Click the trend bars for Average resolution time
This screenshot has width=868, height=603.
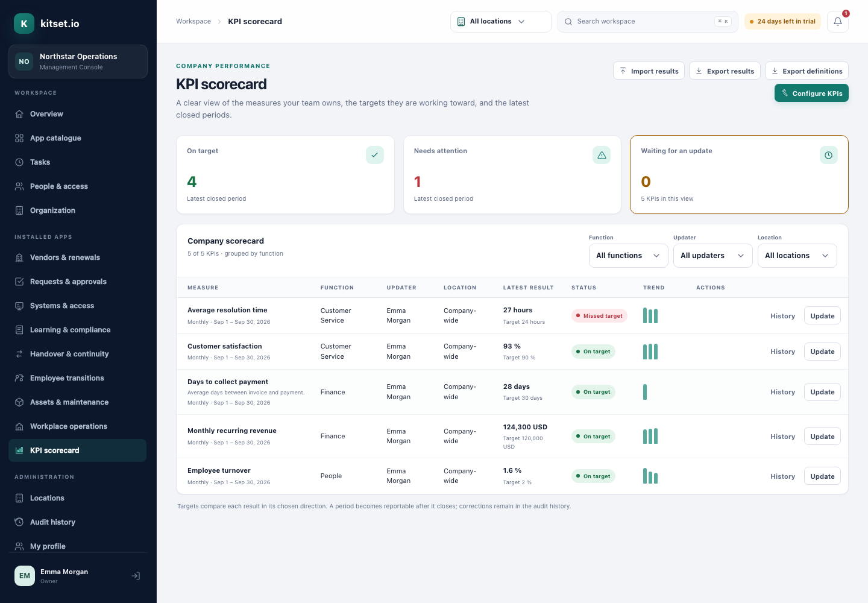(650, 315)
